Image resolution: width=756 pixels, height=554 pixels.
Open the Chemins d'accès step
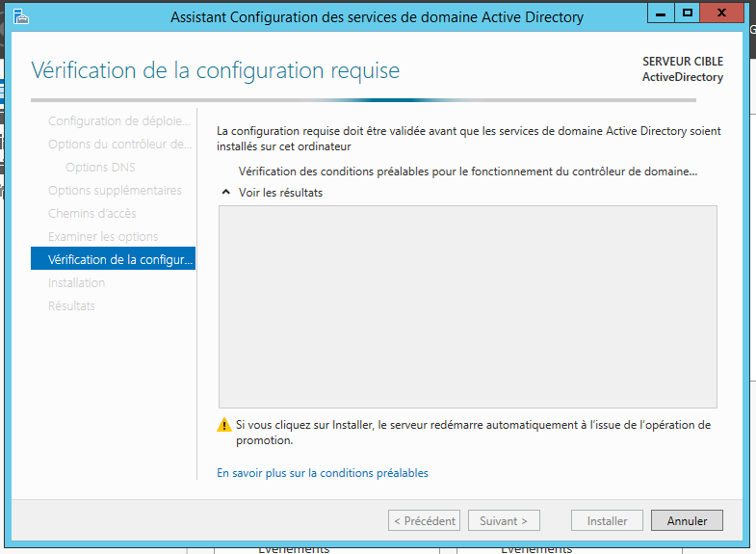[x=92, y=214]
